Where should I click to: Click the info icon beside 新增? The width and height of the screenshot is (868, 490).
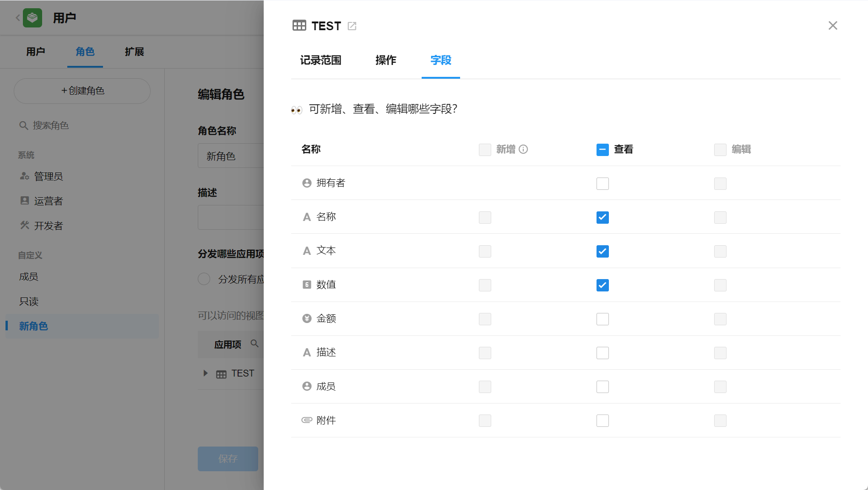coord(523,149)
